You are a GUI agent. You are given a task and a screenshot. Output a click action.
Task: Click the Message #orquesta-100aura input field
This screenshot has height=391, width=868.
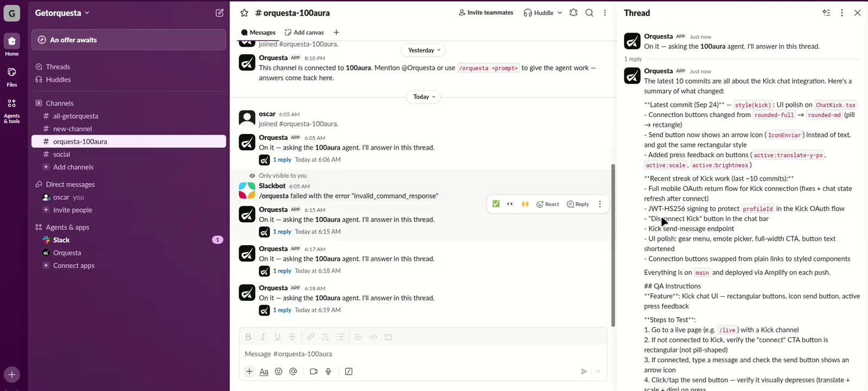pyautogui.click(x=423, y=354)
